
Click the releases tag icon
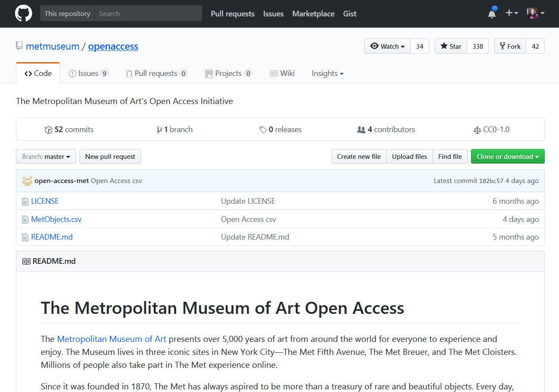point(263,130)
